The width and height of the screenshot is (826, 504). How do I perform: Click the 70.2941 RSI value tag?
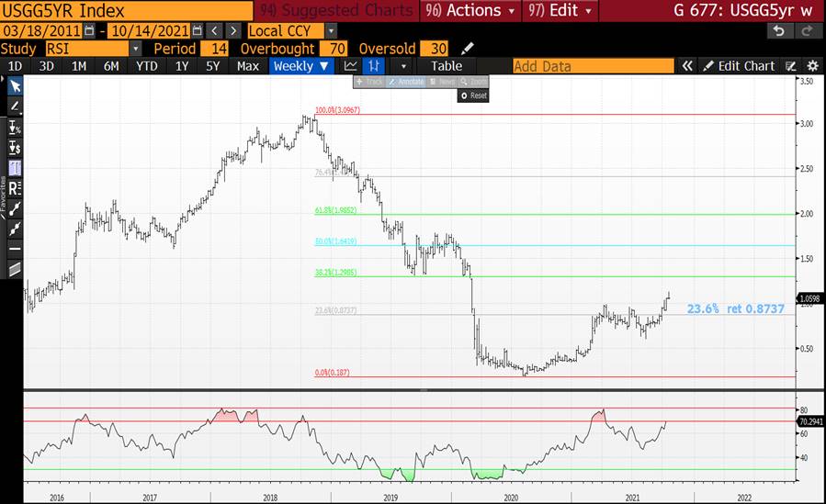[x=810, y=421]
